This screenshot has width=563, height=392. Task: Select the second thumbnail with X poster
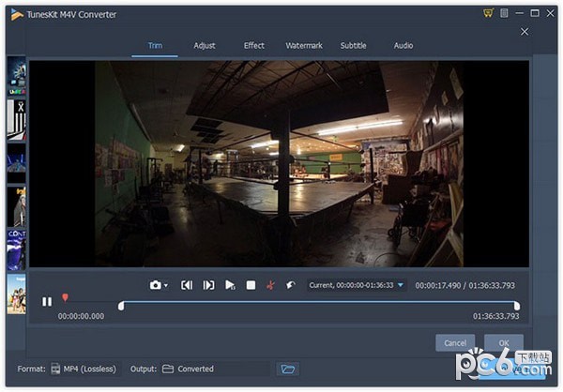point(17,120)
